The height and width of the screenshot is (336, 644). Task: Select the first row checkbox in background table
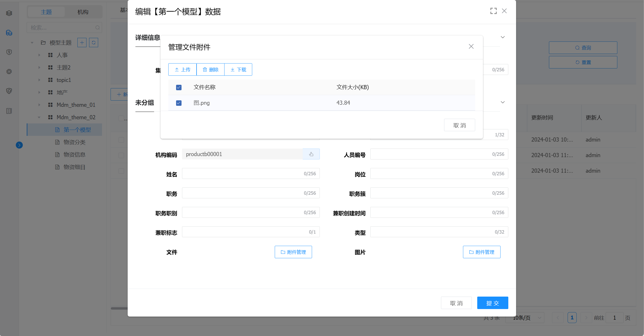pos(121,140)
